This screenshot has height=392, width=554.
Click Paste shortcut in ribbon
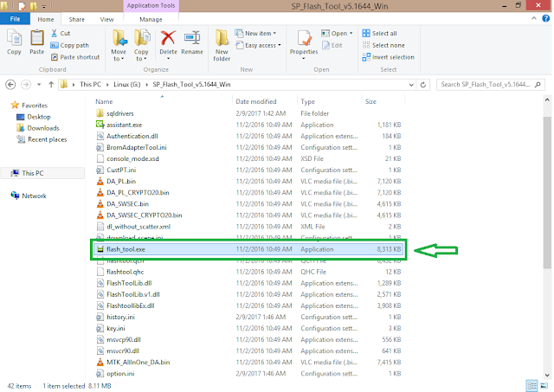point(75,57)
